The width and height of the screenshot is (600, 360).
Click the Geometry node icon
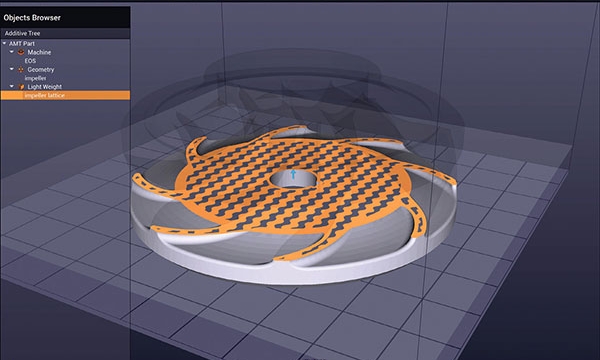click(21, 70)
